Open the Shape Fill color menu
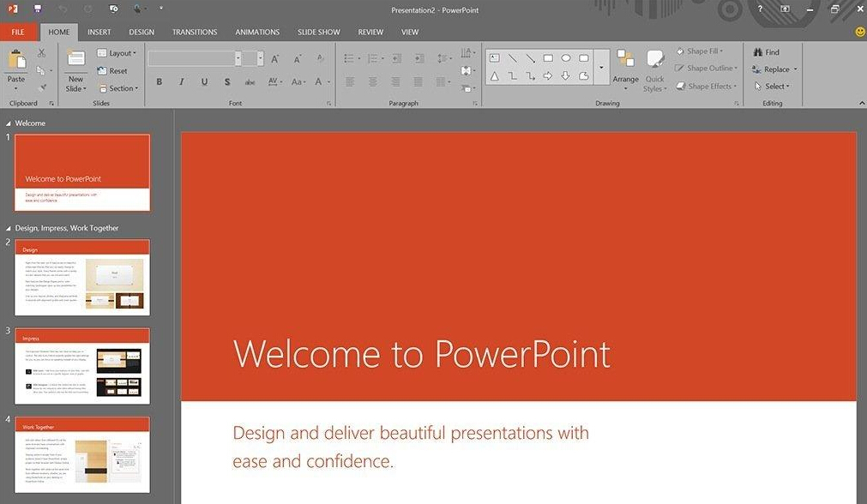 (700, 51)
